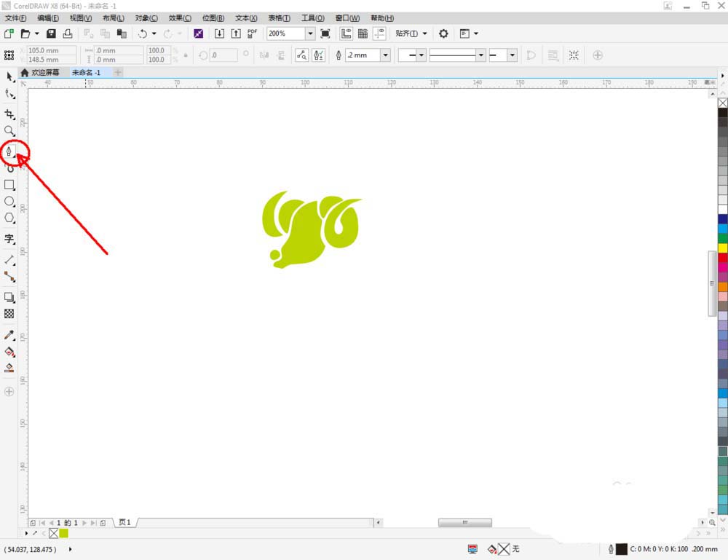Switch to the 未命名 -1 document tab
728x560 pixels.
87,72
